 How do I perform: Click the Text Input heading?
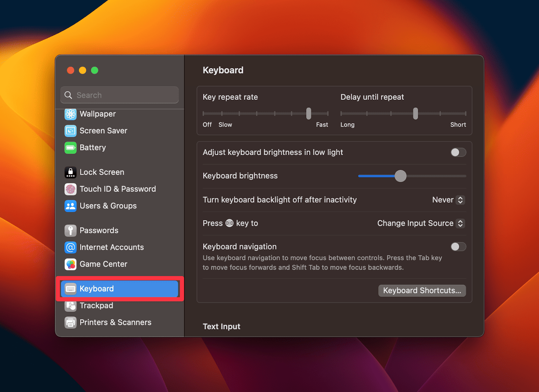[x=222, y=327]
